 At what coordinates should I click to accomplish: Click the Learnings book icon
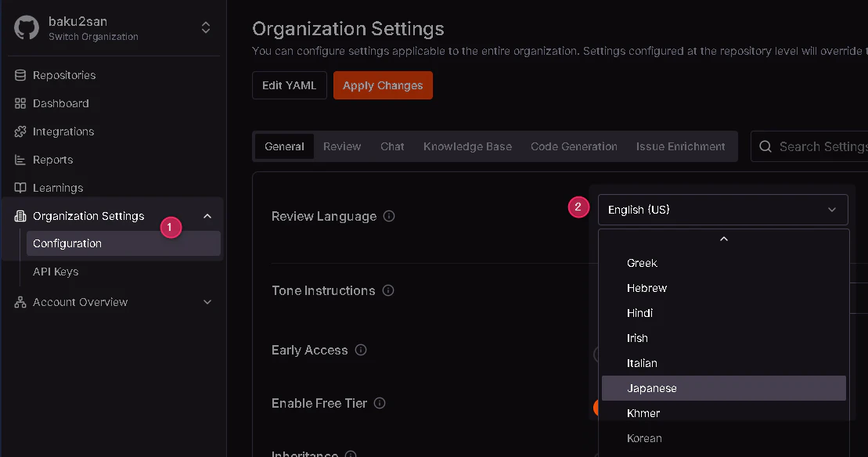(20, 188)
